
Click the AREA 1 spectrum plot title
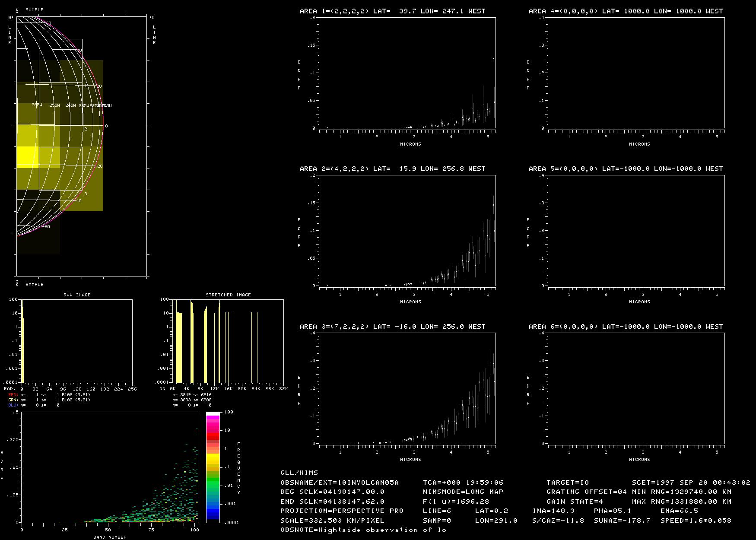(392, 11)
